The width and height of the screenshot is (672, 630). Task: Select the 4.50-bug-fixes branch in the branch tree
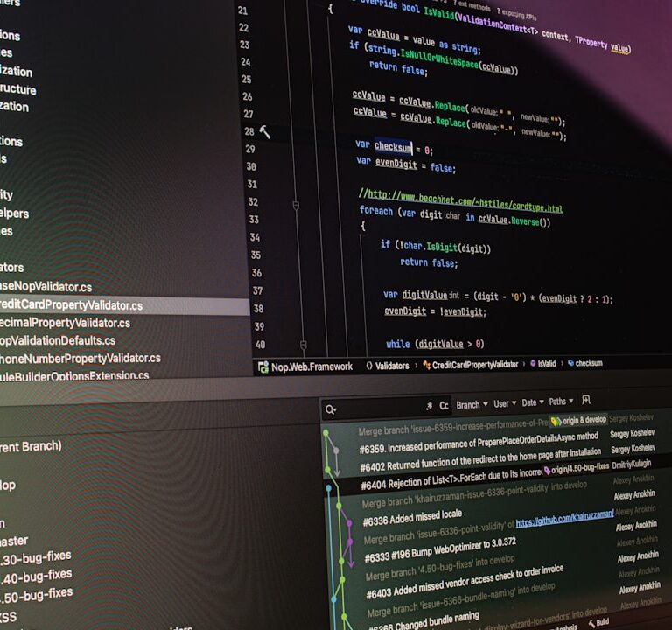click(x=36, y=595)
